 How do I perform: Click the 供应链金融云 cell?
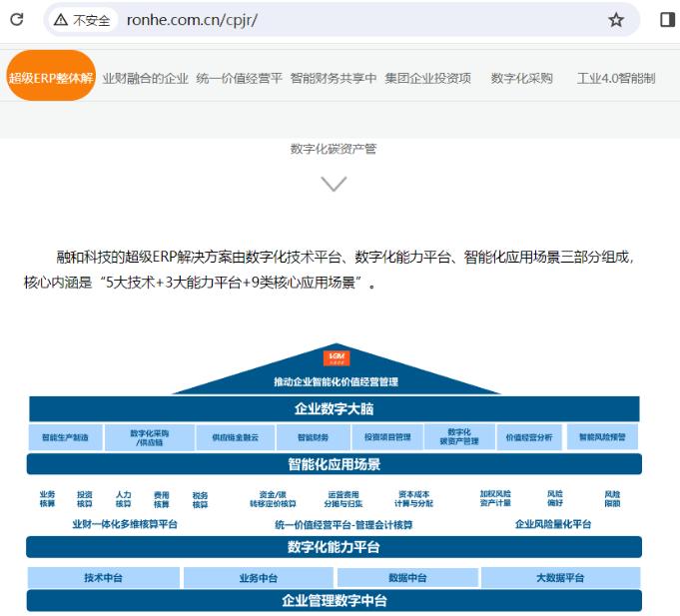click(x=236, y=437)
